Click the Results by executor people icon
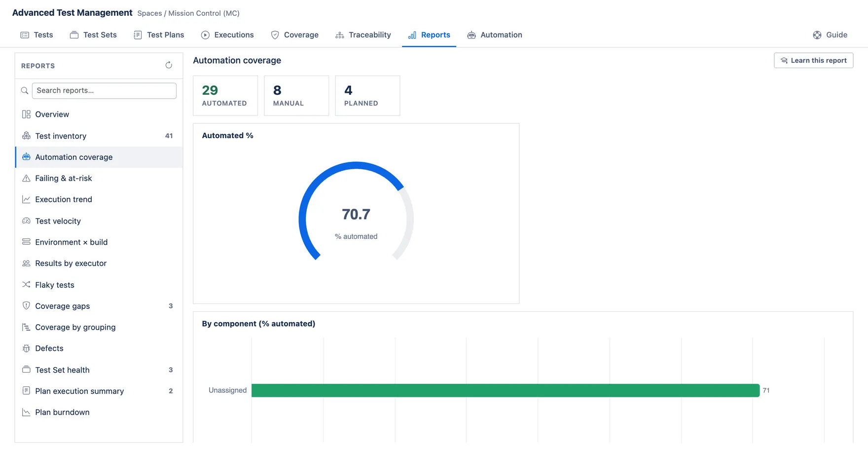The image size is (868, 450). (x=26, y=263)
